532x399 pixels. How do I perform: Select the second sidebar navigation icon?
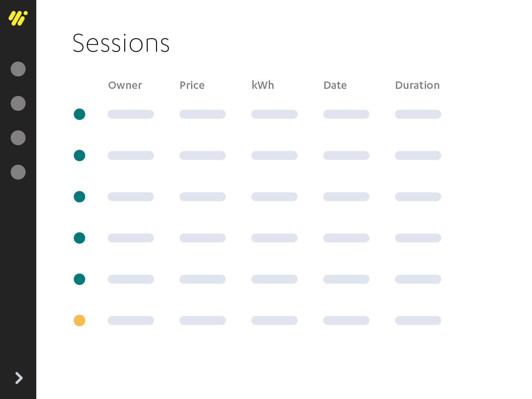[18, 103]
